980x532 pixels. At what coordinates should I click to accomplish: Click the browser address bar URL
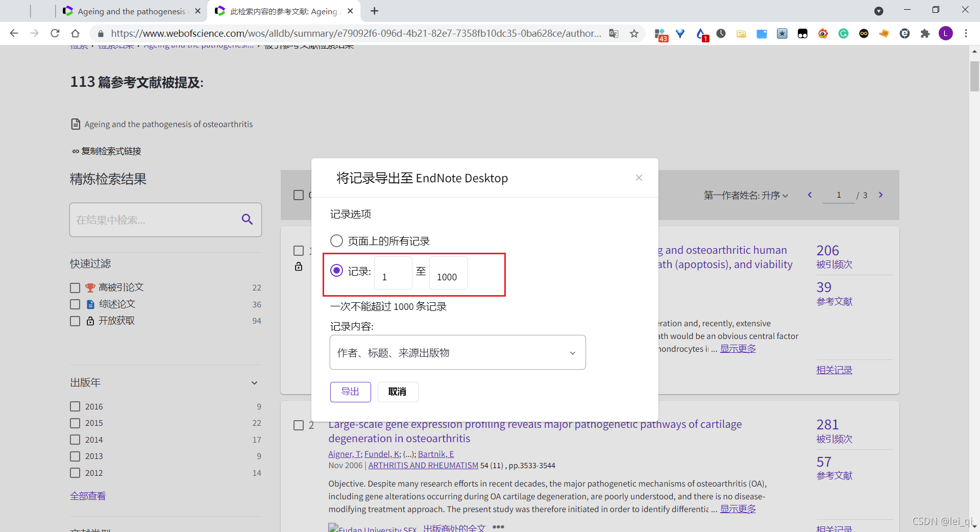[356, 33]
